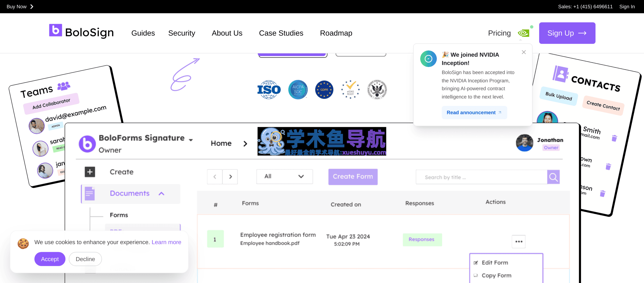The width and height of the screenshot is (644, 283).
Task: Click the Contacts card icon
Action: 560,74
